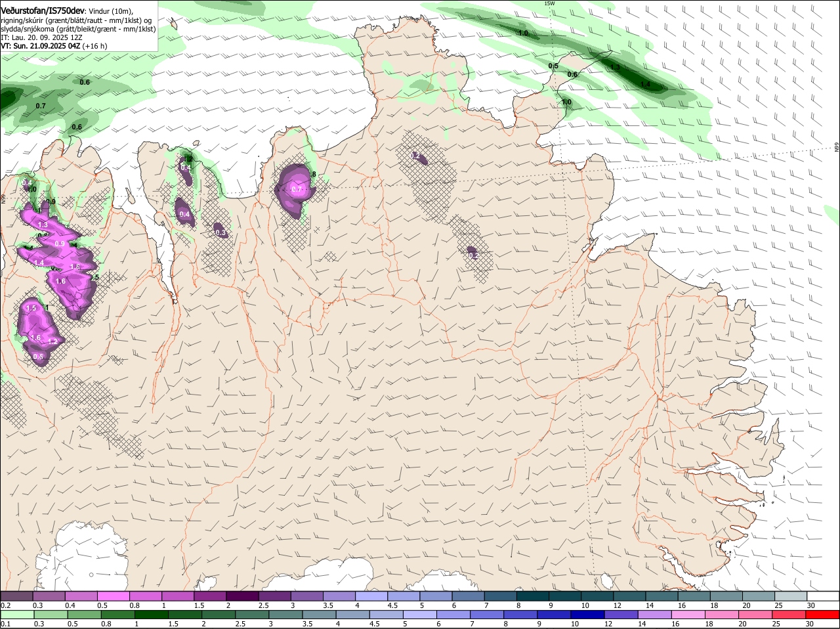Click the upper-legend swatch between 0.5 and 0.8
The height and width of the screenshot is (629, 840).
pos(113,596)
